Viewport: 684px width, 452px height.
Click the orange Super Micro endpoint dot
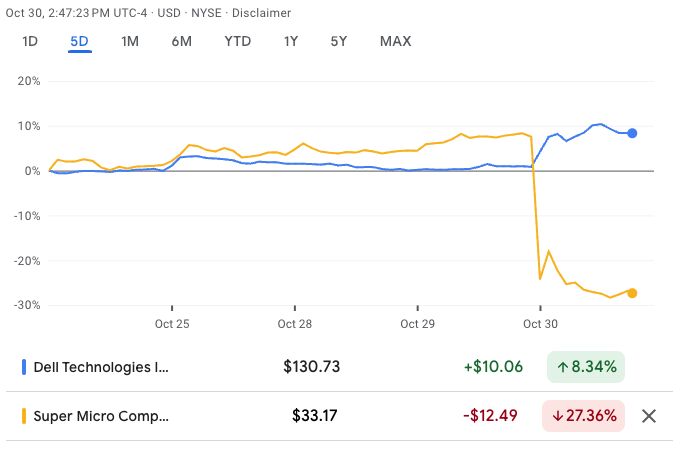pos(632,293)
